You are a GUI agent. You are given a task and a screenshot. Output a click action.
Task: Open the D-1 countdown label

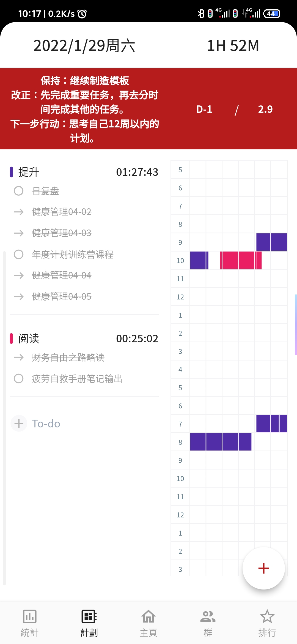[x=204, y=109]
